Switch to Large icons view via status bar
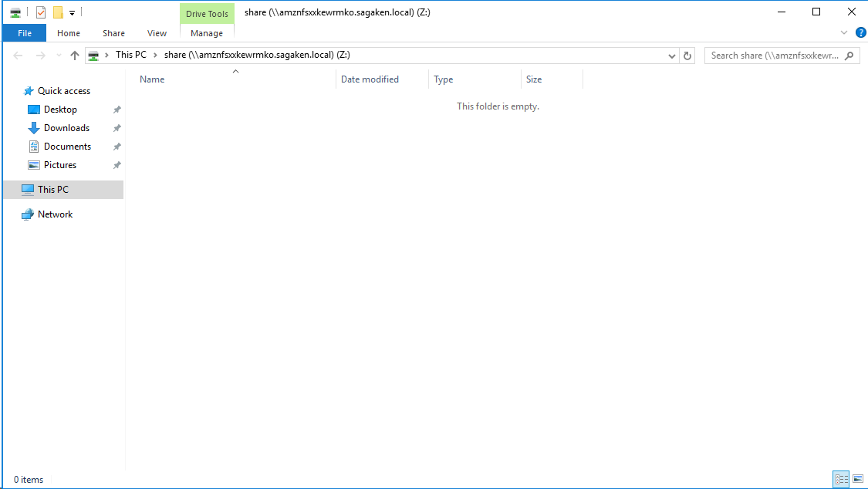This screenshot has width=868, height=489. click(x=858, y=479)
